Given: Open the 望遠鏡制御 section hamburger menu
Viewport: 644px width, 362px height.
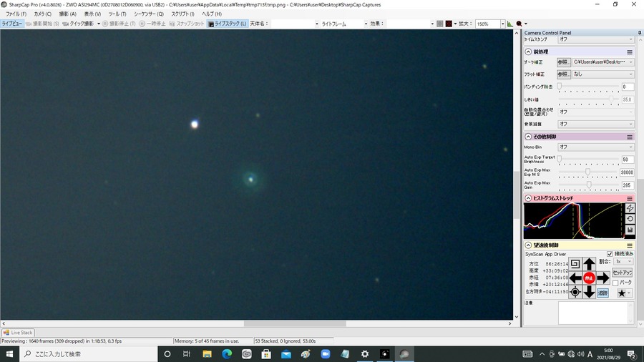Looking at the screenshot, I should pyautogui.click(x=630, y=245).
